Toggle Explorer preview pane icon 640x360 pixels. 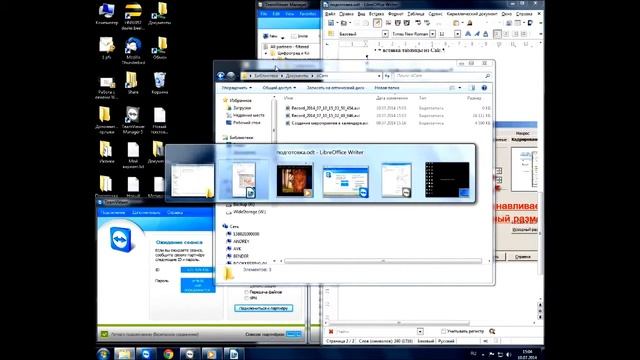coord(473,88)
